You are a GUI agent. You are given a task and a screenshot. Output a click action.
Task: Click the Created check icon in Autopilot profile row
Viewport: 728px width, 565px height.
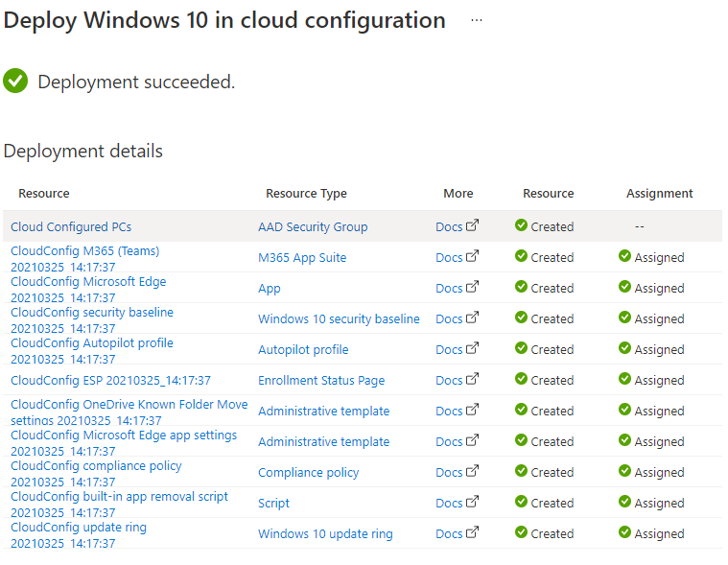coord(521,347)
